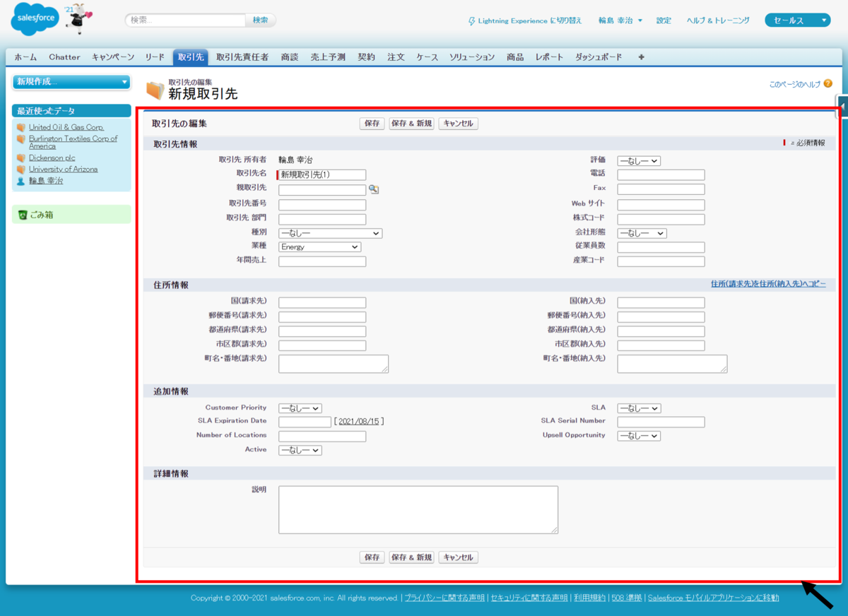Screen dimensions: 848x616
Task: Click the Web サイト input field
Action: click(x=661, y=205)
